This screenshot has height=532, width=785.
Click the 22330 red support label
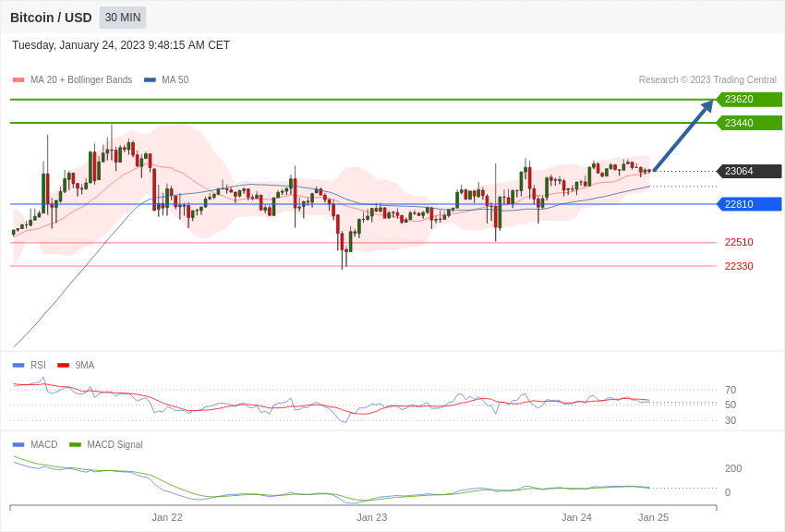[x=739, y=266]
